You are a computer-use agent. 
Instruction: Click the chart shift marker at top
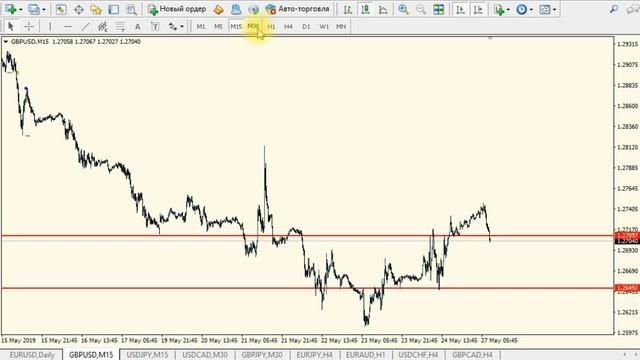click(x=490, y=38)
